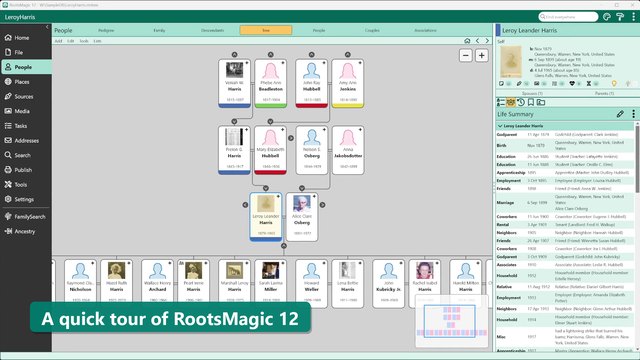The height and width of the screenshot is (360, 640).
Task: Expand ancestors above John Ray Hubbell card
Action: tap(311, 55)
